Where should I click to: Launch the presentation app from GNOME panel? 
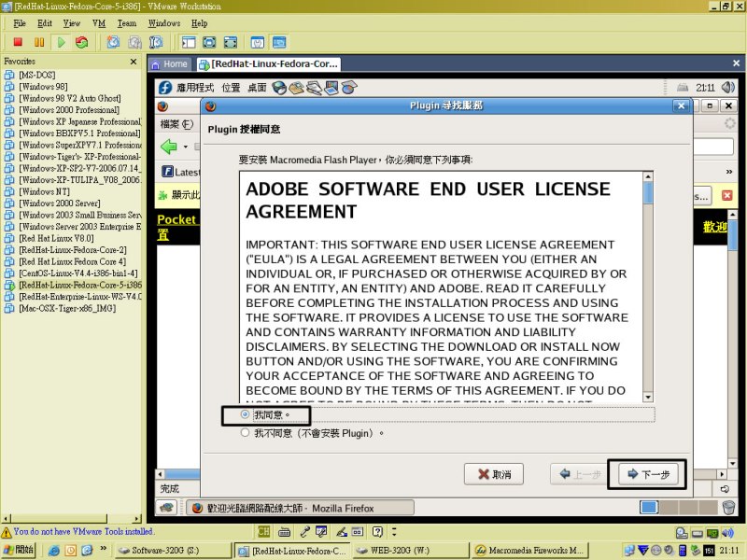click(331, 88)
